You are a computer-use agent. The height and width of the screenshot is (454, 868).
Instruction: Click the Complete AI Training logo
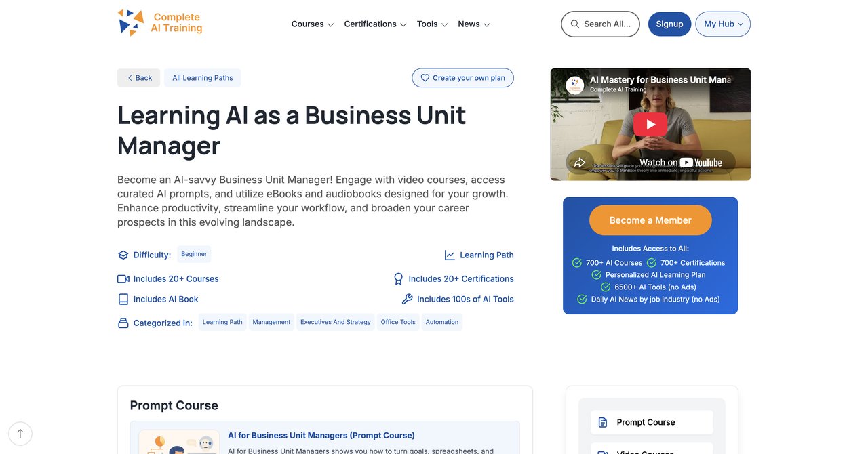160,23
